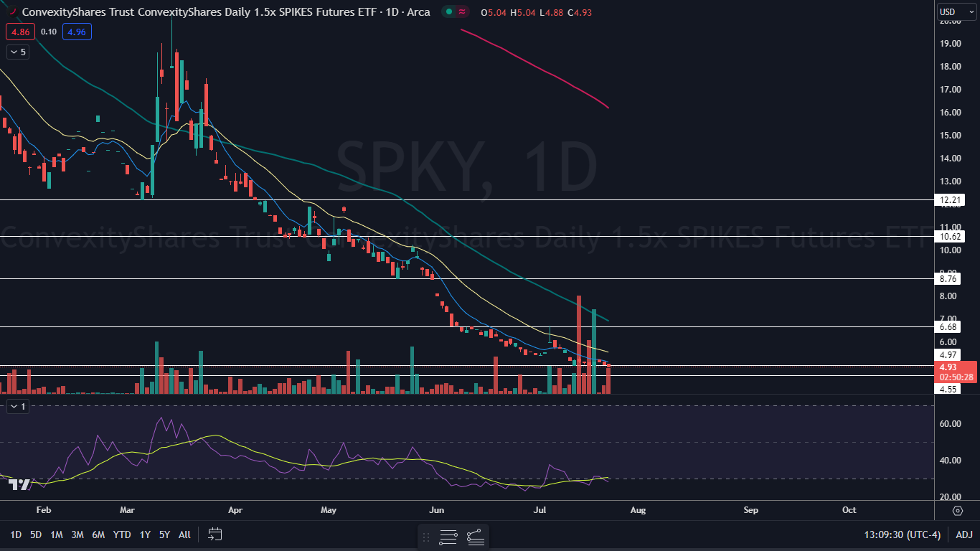
Task: Click the 6.68 horizontal line price label
Action: pyautogui.click(x=947, y=327)
